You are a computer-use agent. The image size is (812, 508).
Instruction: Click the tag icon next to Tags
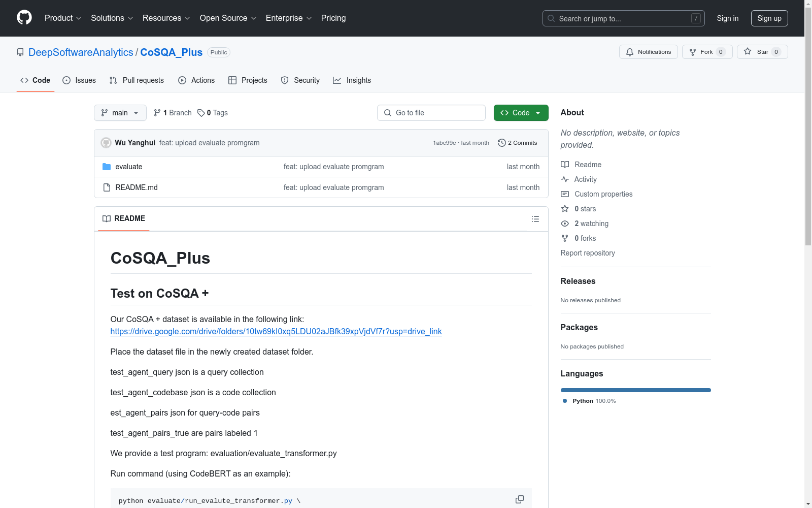(201, 113)
